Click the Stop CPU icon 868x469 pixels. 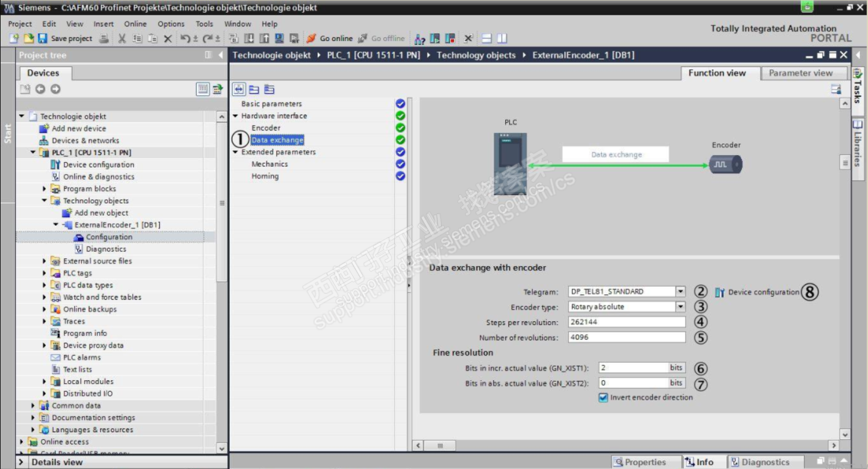(450, 39)
